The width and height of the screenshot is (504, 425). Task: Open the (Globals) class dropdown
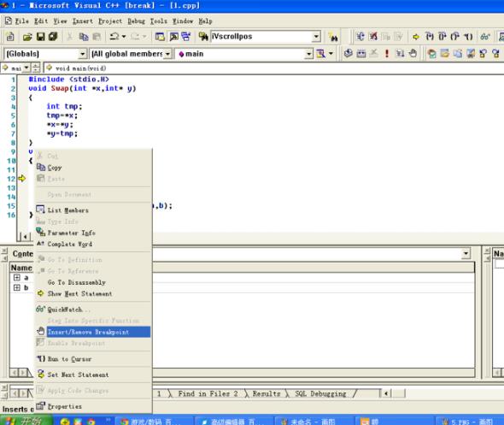point(83,54)
